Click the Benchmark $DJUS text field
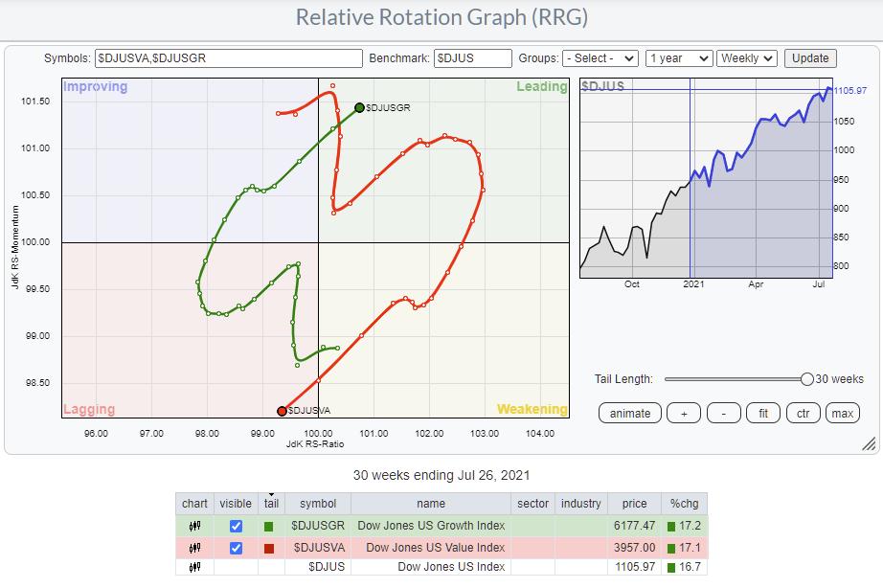 (x=472, y=58)
